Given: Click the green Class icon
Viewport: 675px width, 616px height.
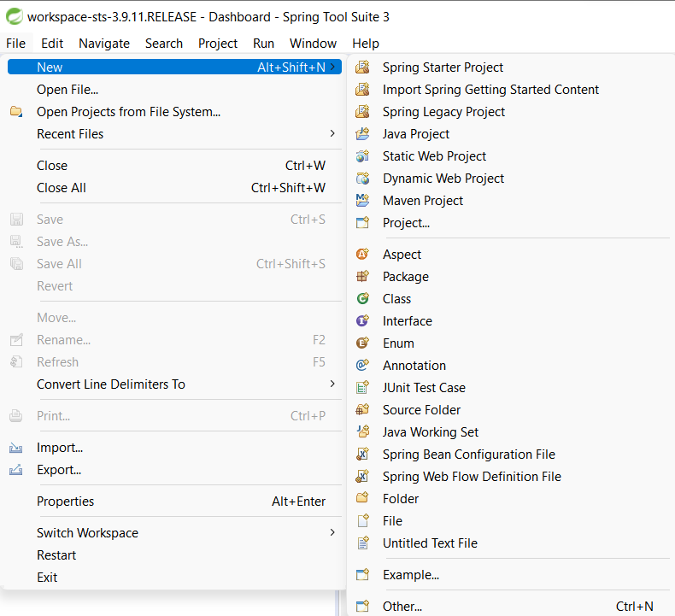Looking at the screenshot, I should pos(362,299).
